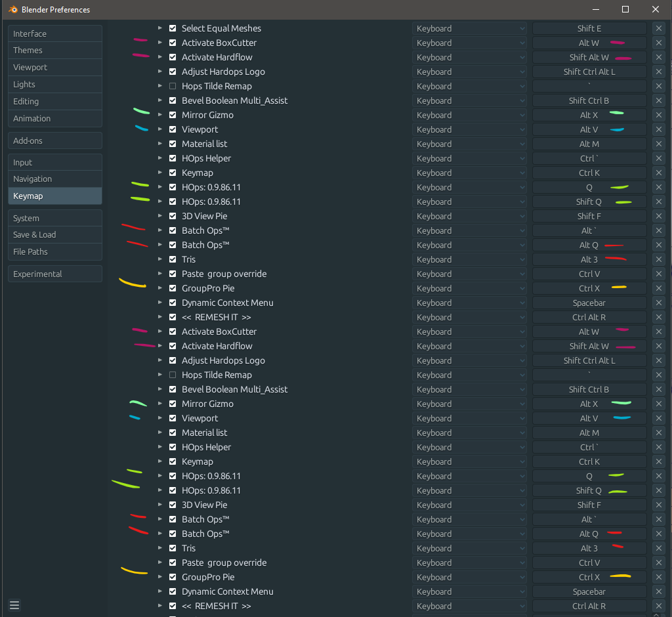Remove the second GroupPro Pie entry
Screen dimensions: 672x617
pos(659,577)
